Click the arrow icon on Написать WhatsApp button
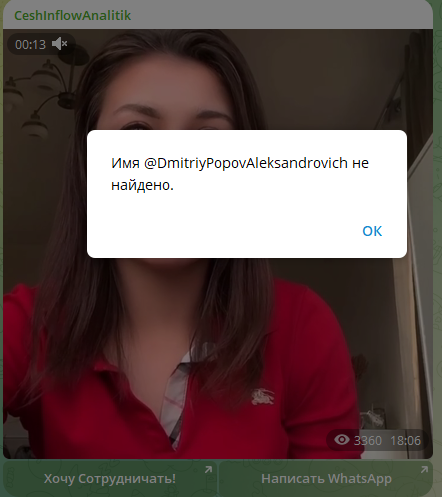The width and height of the screenshot is (442, 497). tap(424, 470)
